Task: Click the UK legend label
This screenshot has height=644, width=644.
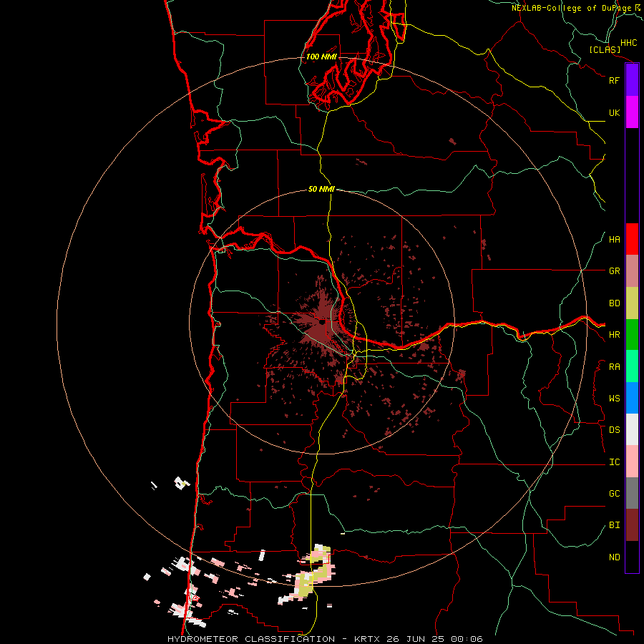Action: (x=614, y=112)
